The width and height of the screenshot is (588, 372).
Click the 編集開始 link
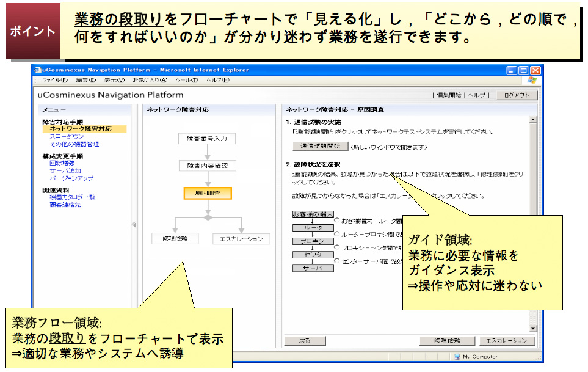[449, 95]
